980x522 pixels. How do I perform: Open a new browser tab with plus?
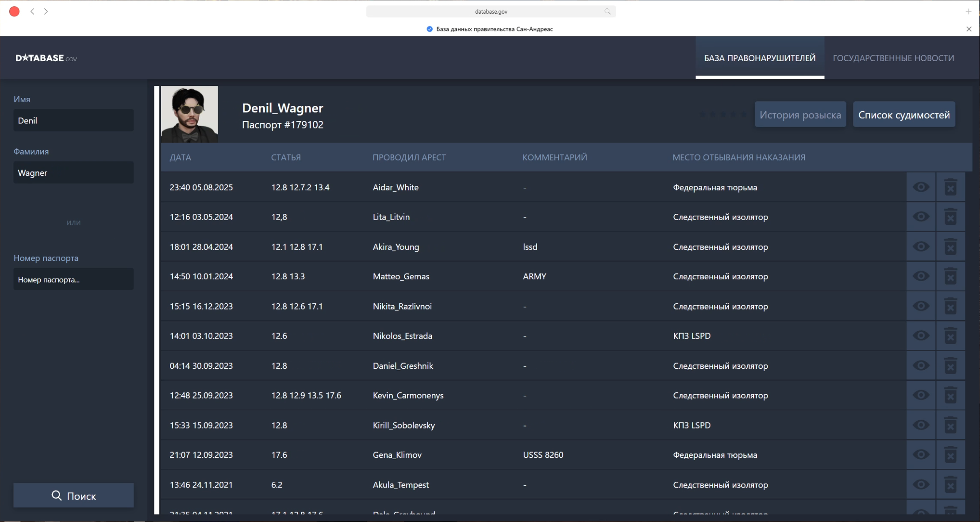(968, 12)
